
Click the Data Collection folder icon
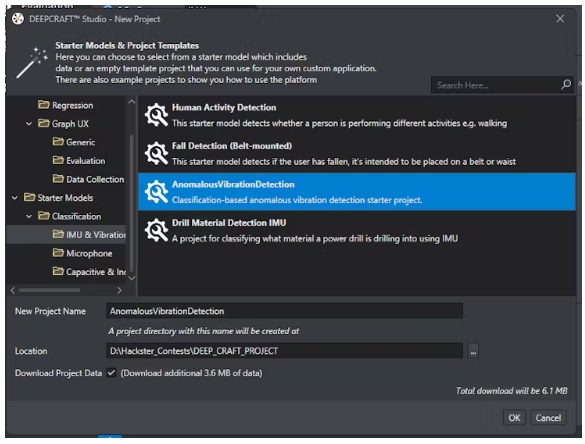[x=58, y=179]
